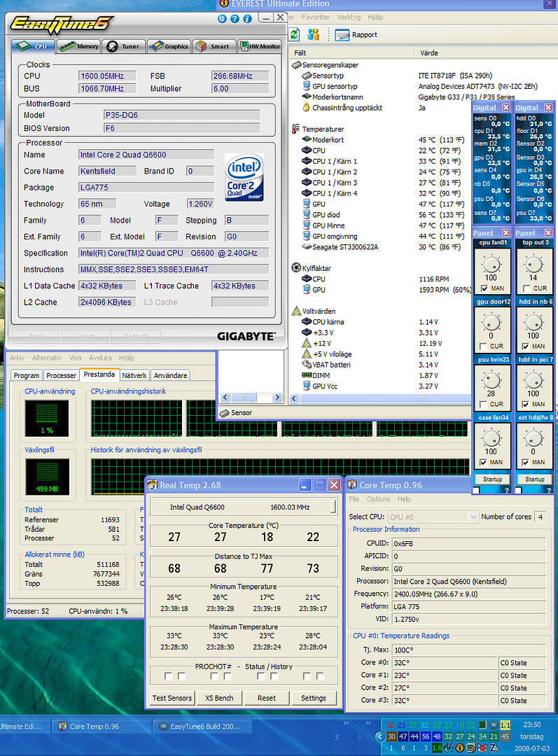Click the @ email icon in EasyTune6
This screenshot has height=756, width=558.
[x=222, y=19]
